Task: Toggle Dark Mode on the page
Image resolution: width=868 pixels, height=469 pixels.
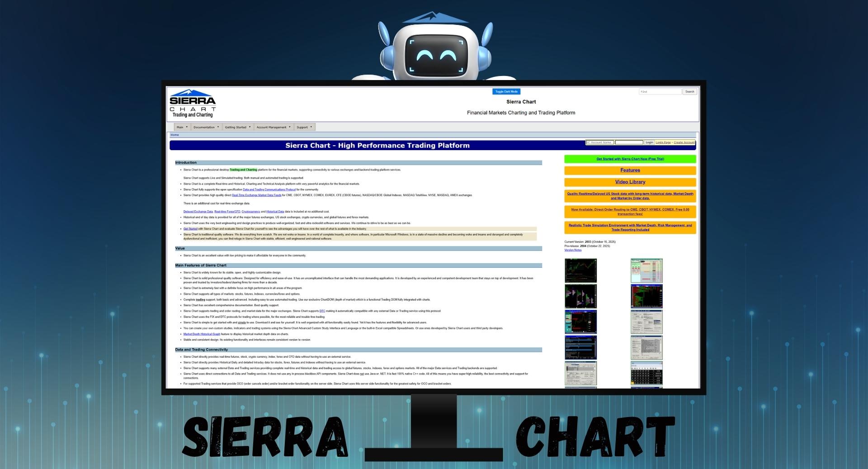Action: [x=506, y=92]
